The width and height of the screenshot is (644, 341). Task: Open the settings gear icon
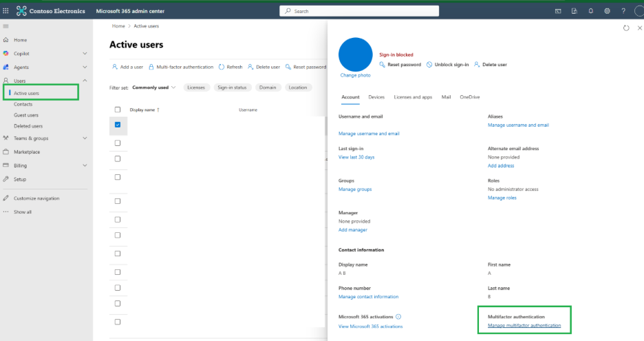(x=607, y=11)
